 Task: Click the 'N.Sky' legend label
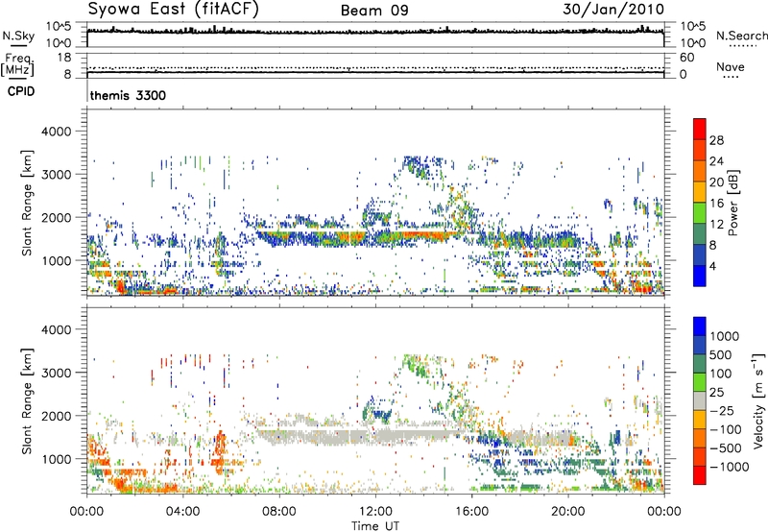click(18, 36)
